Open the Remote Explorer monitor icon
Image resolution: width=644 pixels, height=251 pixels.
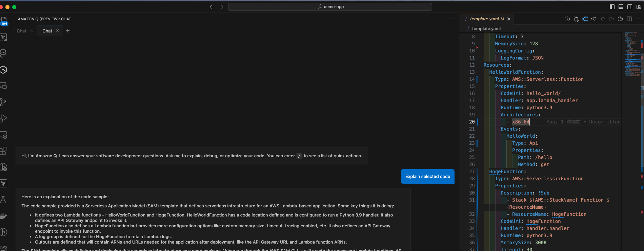(3, 135)
